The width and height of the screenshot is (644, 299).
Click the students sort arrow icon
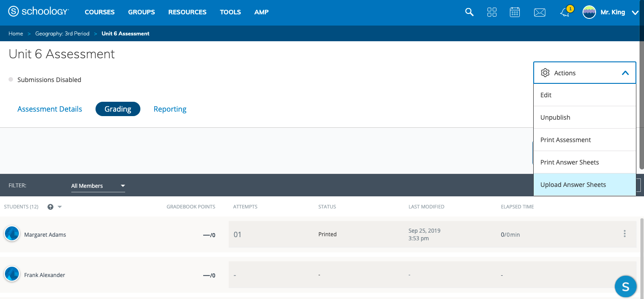tap(51, 207)
